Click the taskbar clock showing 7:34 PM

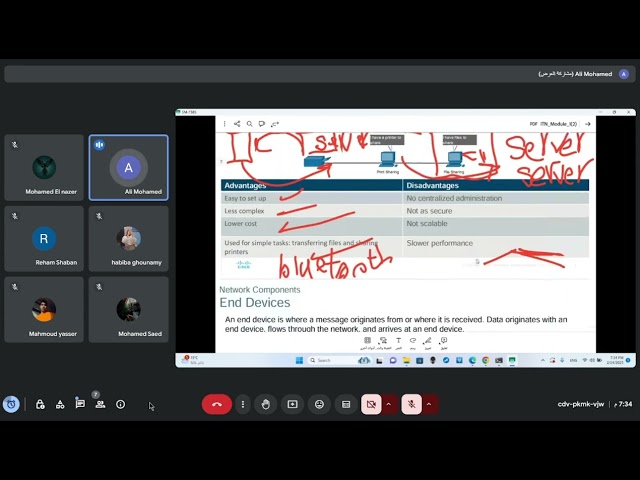click(x=614, y=360)
